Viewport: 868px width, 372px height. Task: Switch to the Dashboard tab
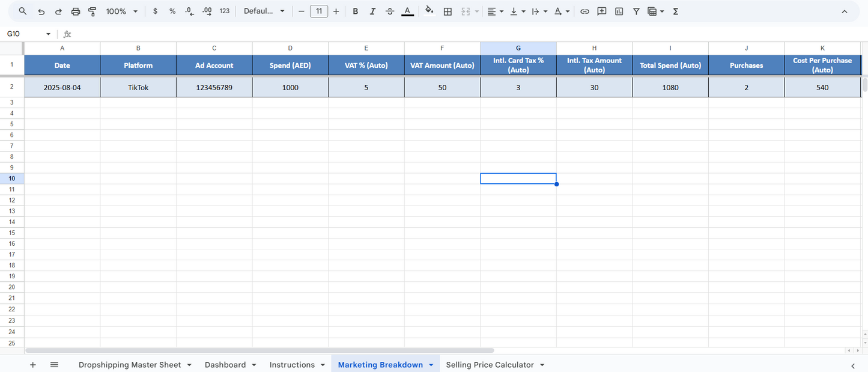point(225,365)
